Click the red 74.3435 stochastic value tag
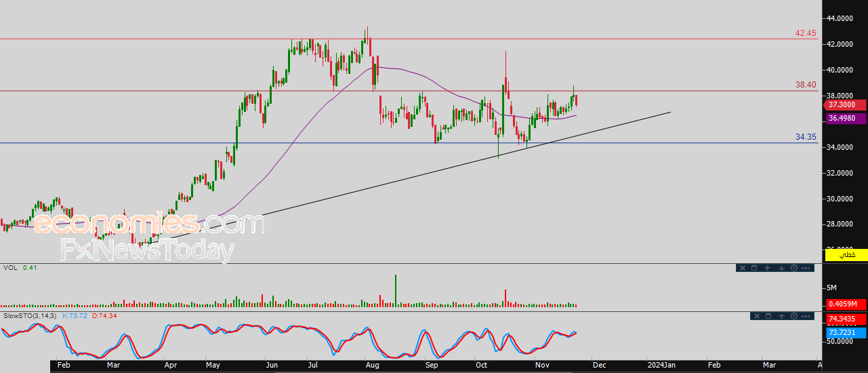The width and height of the screenshot is (868, 373). coord(845,319)
